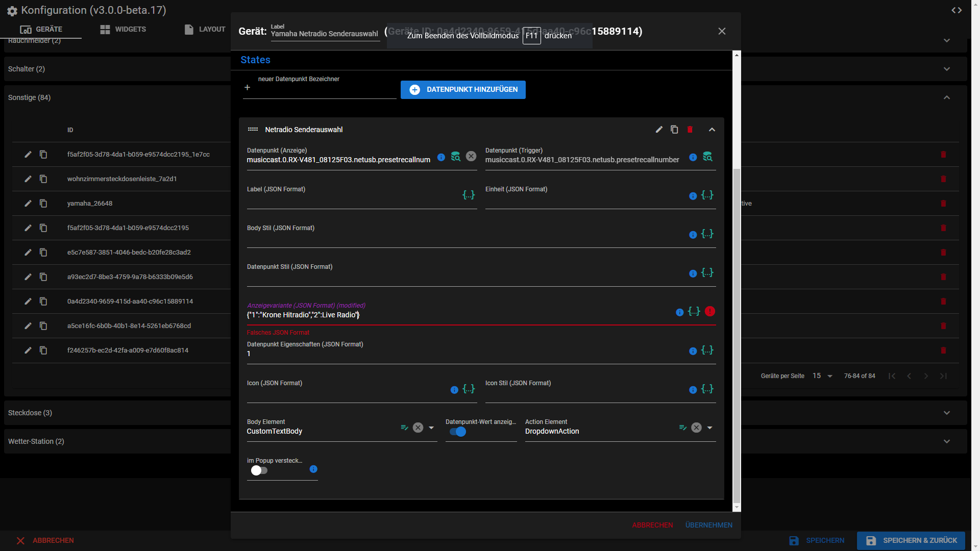The image size is (980, 551).
Task: Copy device wohnzimmersteckdosenleiste_7a2d1
Action: (43, 179)
